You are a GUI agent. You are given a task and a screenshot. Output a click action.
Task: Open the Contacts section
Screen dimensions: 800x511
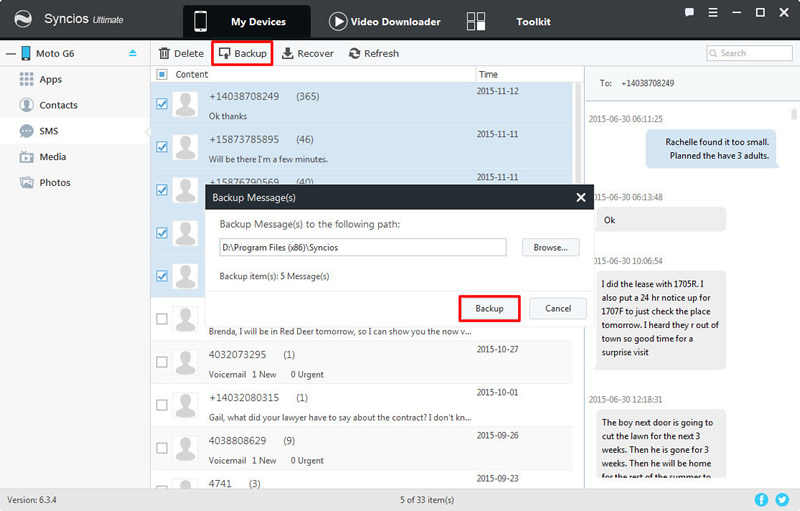(75, 105)
